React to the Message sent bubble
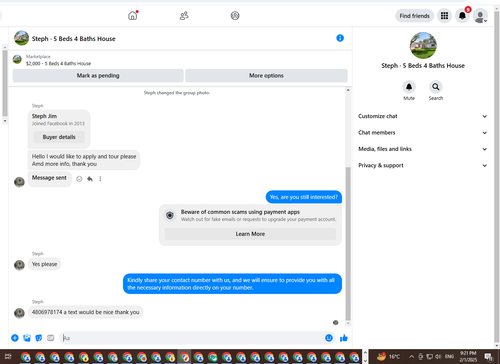 79,179
